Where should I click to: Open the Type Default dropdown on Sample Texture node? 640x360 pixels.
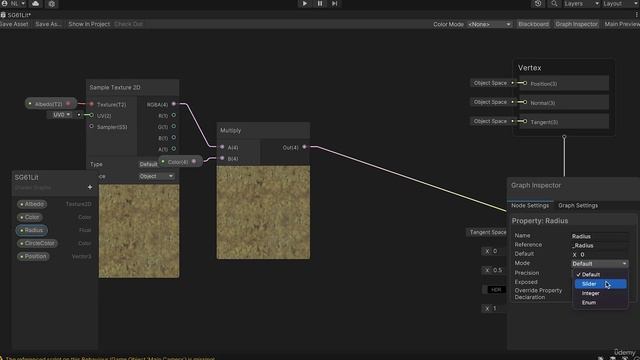(x=148, y=164)
